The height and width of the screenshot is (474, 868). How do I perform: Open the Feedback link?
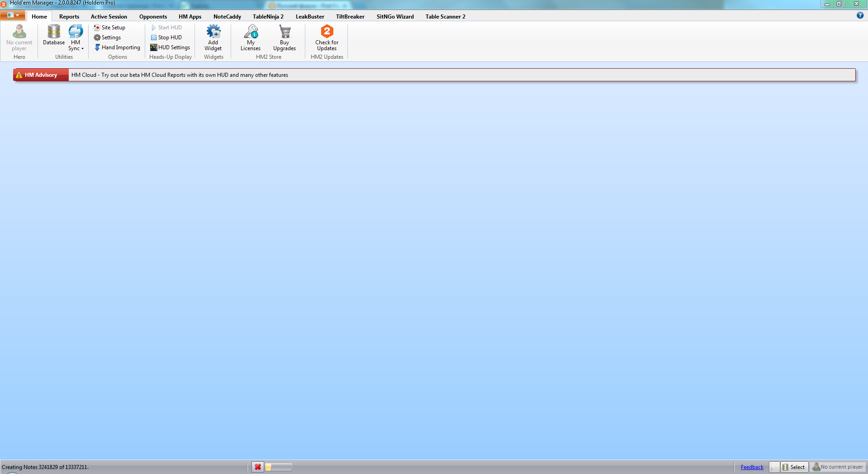[x=752, y=467]
